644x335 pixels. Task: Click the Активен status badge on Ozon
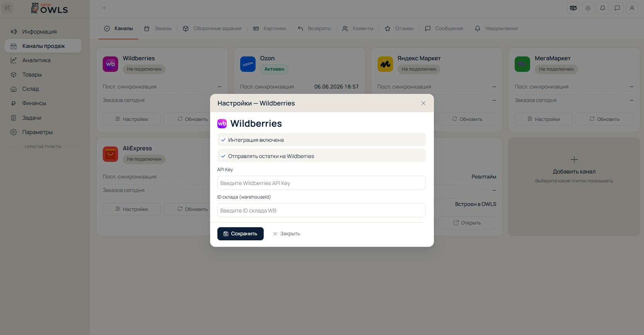click(274, 69)
